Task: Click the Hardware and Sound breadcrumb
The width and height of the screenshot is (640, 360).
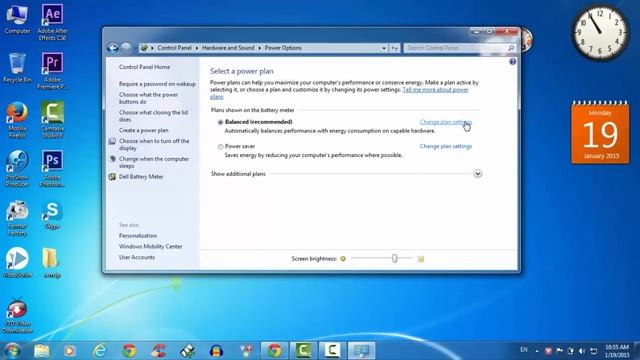Action: pos(228,48)
